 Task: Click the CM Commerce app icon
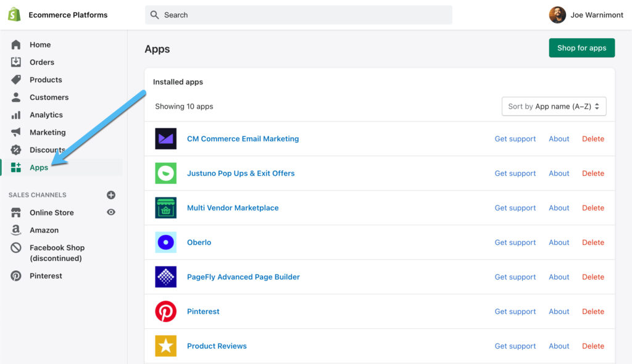coord(165,139)
